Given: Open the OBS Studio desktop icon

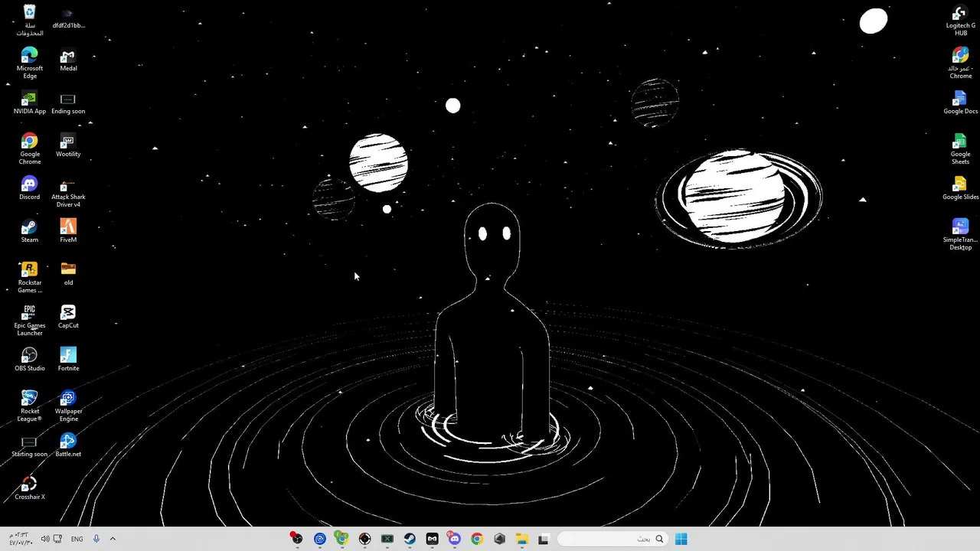Looking at the screenshot, I should [29, 360].
